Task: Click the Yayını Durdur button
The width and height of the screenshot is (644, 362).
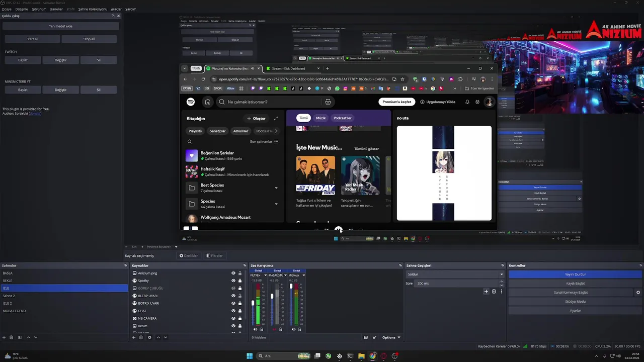Action: pyautogui.click(x=575, y=275)
